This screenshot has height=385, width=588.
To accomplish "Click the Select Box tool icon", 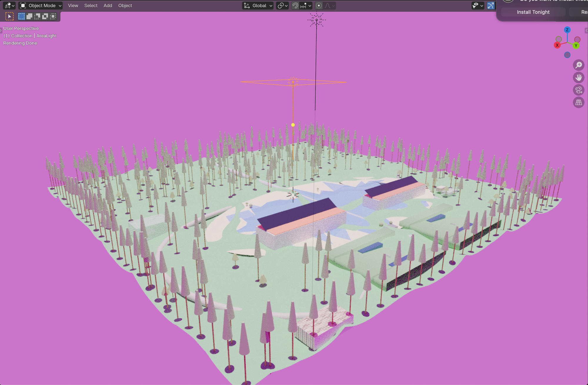I will click(x=9, y=16).
